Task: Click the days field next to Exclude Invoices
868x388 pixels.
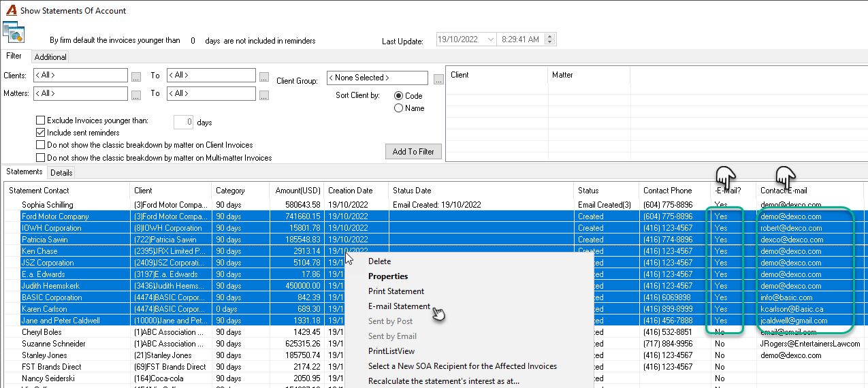Action: 183,123
